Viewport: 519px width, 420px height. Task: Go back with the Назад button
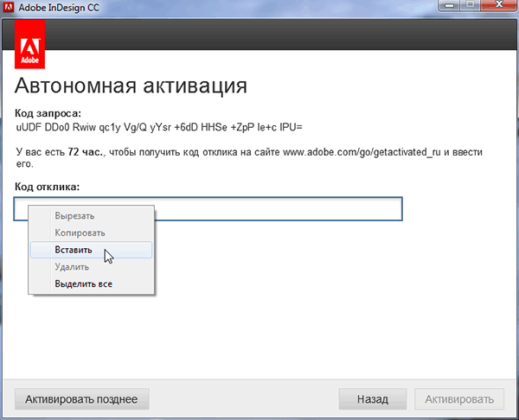373,399
